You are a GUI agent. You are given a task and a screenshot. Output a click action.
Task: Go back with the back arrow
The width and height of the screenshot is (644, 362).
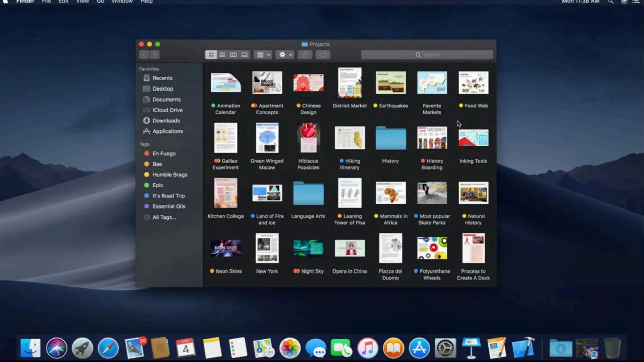[x=144, y=55]
